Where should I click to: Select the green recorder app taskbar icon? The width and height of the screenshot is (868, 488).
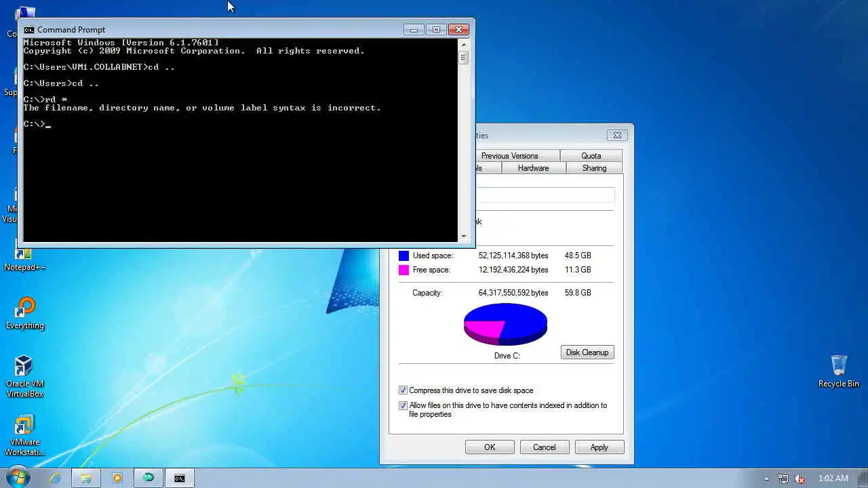click(149, 478)
